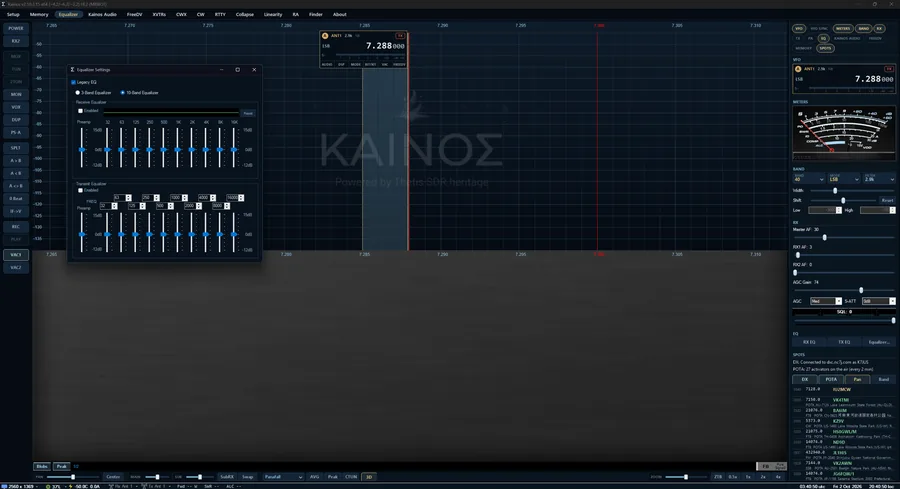Open the Filter dropdown showing 2.9k
The image size is (900, 489).
[x=878, y=179]
